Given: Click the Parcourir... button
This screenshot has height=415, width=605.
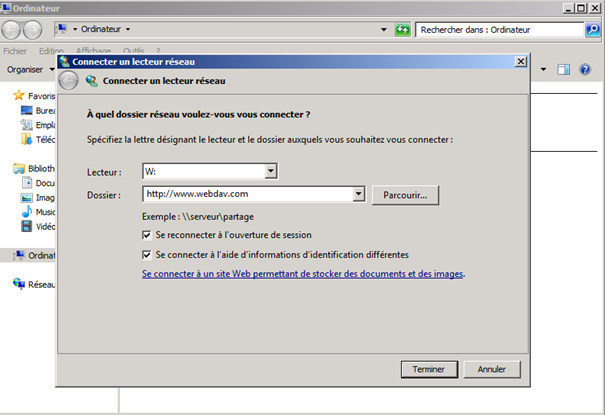Looking at the screenshot, I should pyautogui.click(x=404, y=194).
